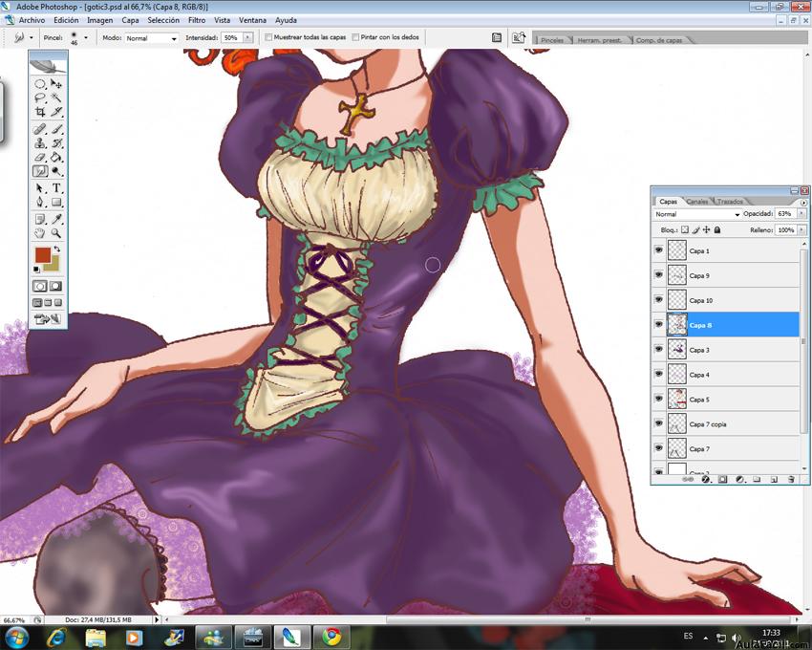The width and height of the screenshot is (812, 650).
Task: Open the Opacidad slider arrow
Action: (801, 213)
